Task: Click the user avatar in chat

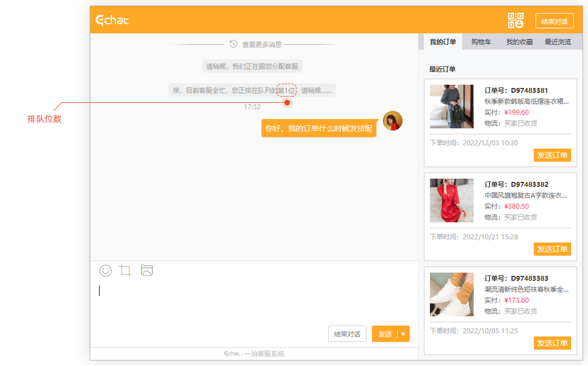Action: point(392,121)
